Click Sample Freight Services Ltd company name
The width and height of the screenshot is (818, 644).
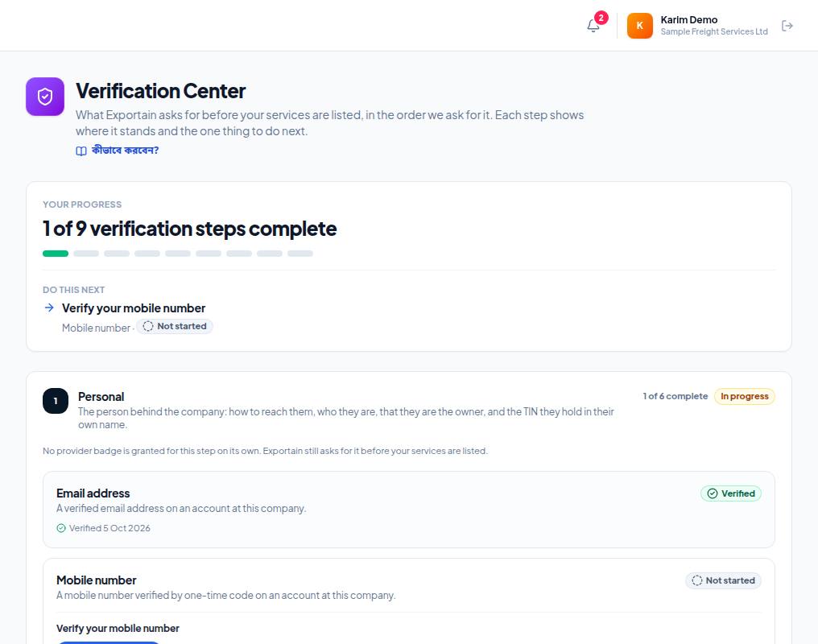pyautogui.click(x=714, y=32)
